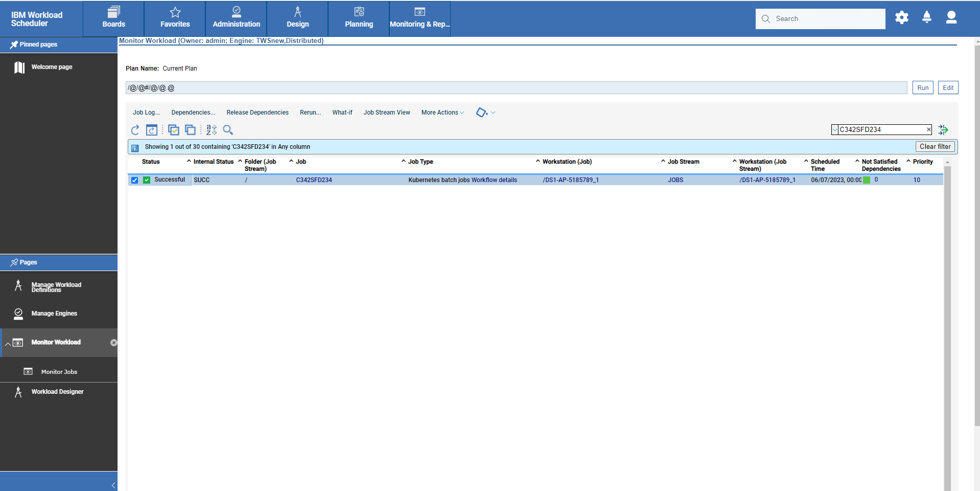Image resolution: width=980 pixels, height=491 pixels.
Task: Open the notifications bell icon
Action: tap(926, 17)
